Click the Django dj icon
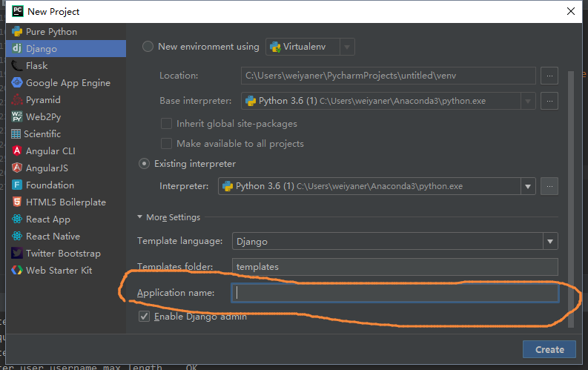The height and width of the screenshot is (370, 588). pos(17,48)
